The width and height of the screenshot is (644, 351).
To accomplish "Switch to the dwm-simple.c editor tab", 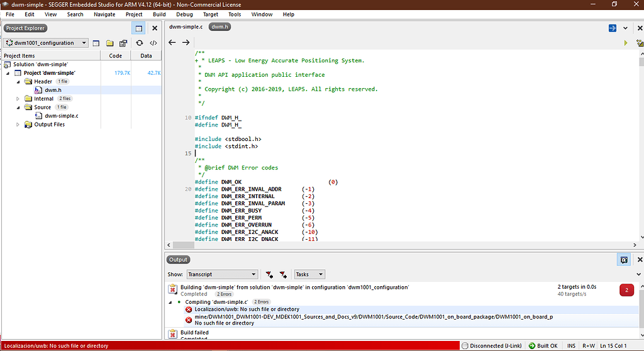I will [x=186, y=26].
